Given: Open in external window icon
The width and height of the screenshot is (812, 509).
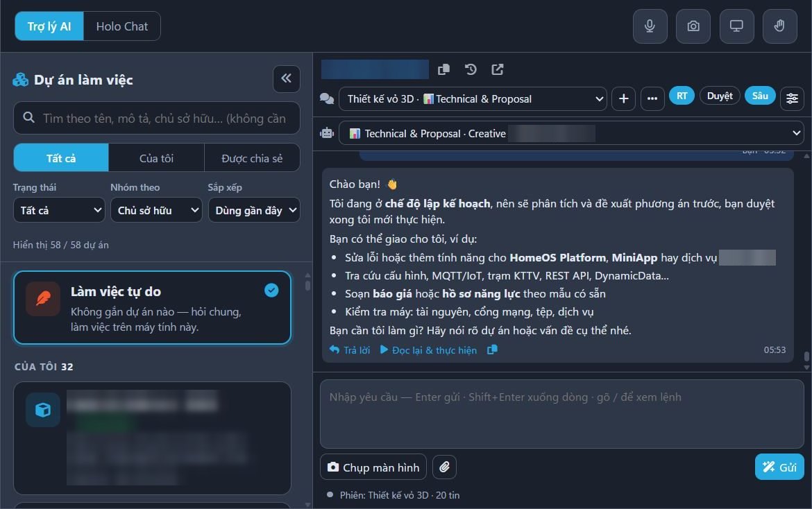Looking at the screenshot, I should [x=498, y=69].
